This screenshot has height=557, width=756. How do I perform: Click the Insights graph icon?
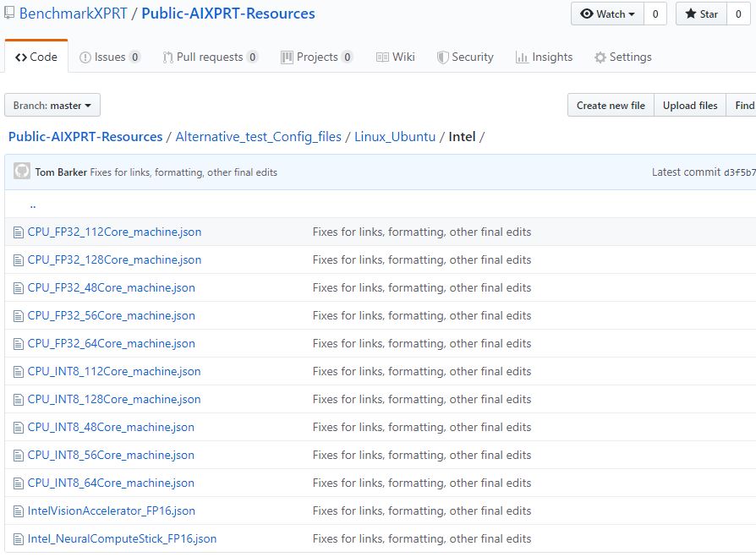tap(522, 57)
